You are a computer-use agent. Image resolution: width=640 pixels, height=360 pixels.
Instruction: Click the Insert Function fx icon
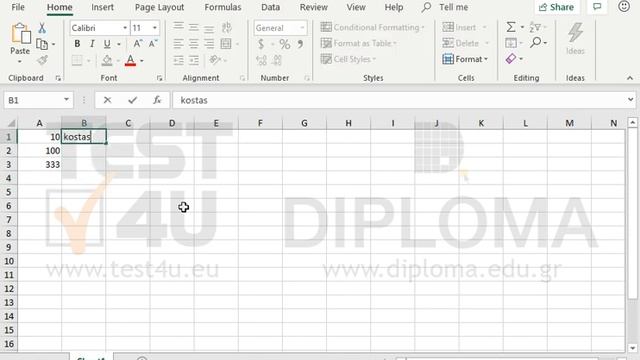[x=157, y=100]
